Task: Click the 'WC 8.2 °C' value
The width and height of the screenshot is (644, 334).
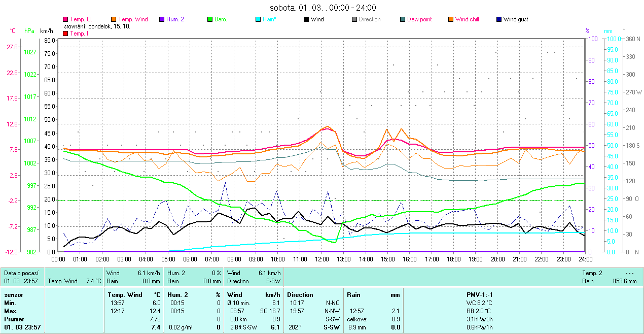Action: point(479,303)
